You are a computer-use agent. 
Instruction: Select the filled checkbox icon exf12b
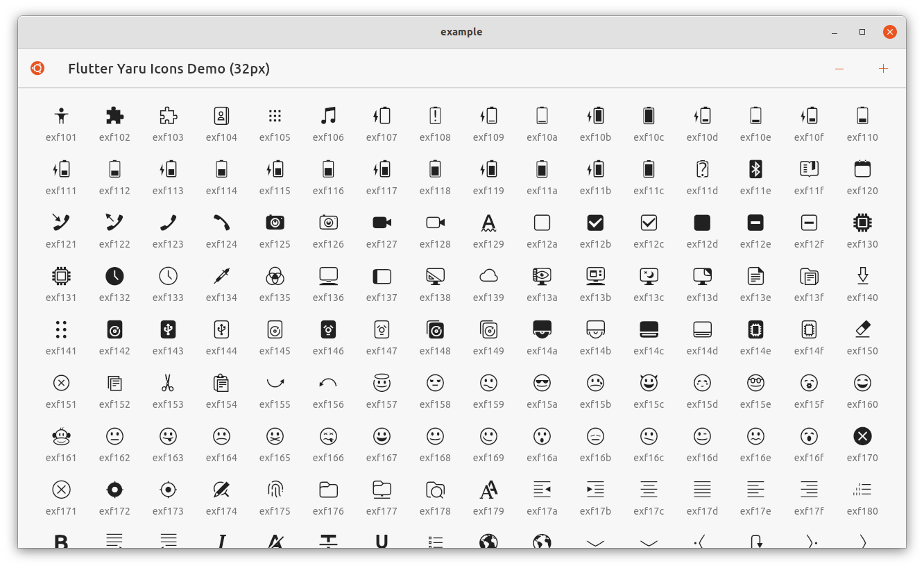coord(595,222)
